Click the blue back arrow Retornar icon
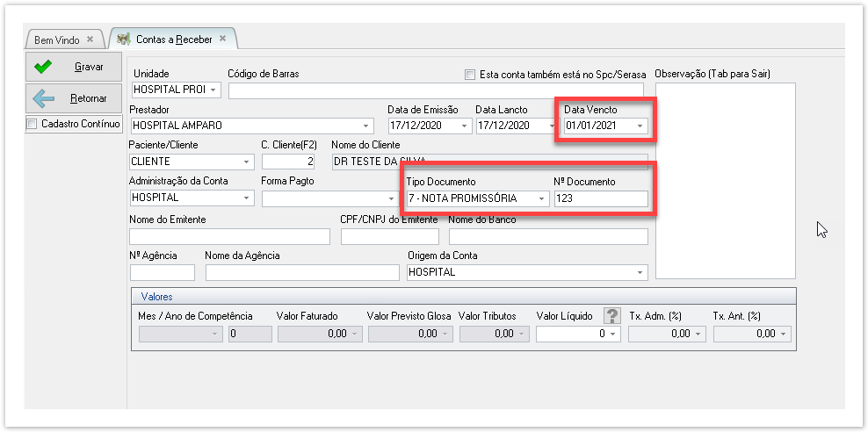Viewport: 868px width, 432px height. (x=43, y=98)
